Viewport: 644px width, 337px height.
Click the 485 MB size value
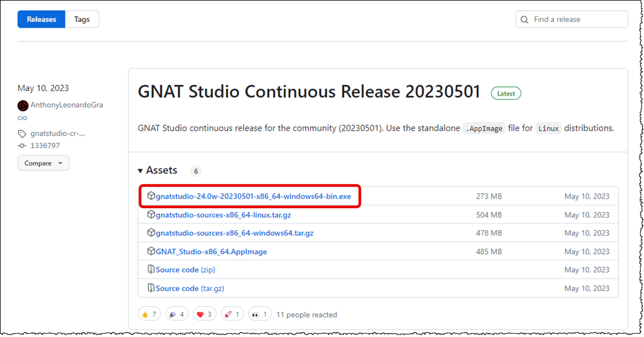[489, 251]
